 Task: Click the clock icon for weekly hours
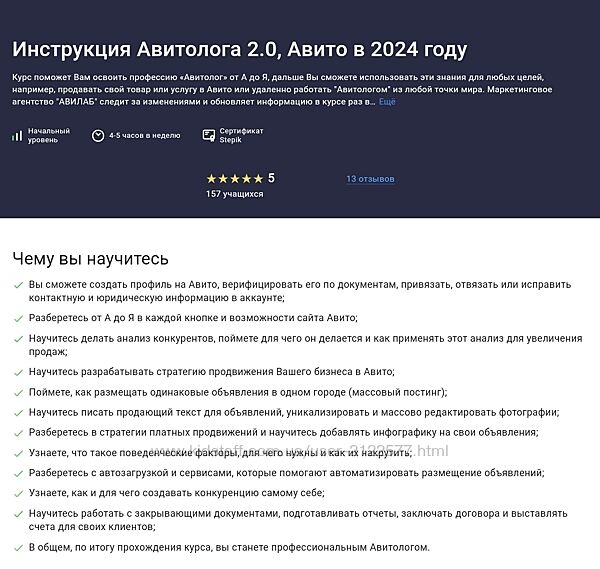(98, 135)
